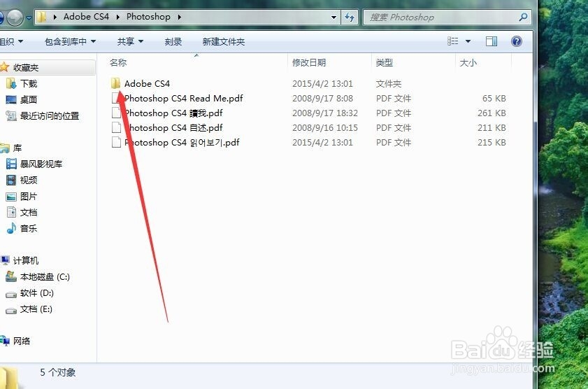The height and width of the screenshot is (389, 588).
Task: Expand breadcrumb arrow after Adobe CS4
Action: click(x=118, y=17)
